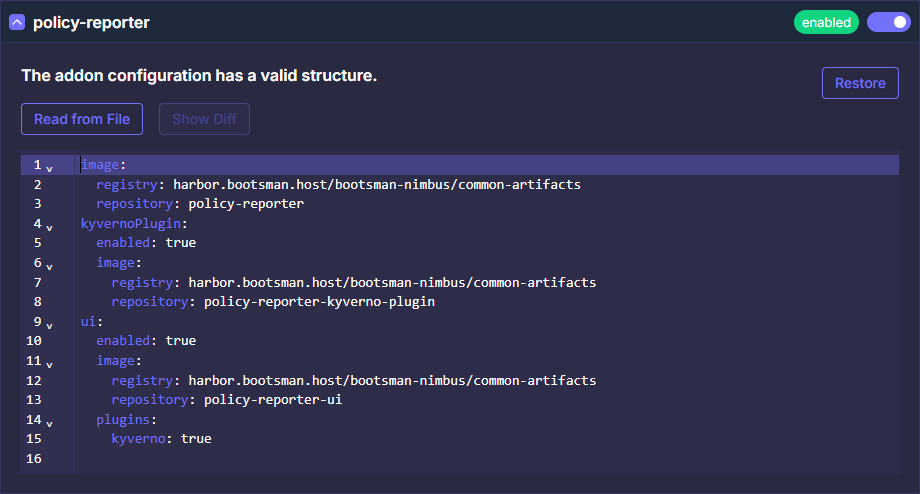Click the policy-reporter panel title
Image resolution: width=920 pixels, height=494 pixels.
click(91, 22)
